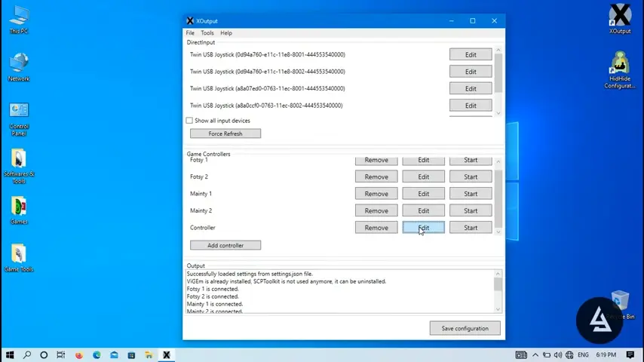Open the XOutput desktop shortcut
The height and width of the screenshot is (362, 644).
click(620, 19)
